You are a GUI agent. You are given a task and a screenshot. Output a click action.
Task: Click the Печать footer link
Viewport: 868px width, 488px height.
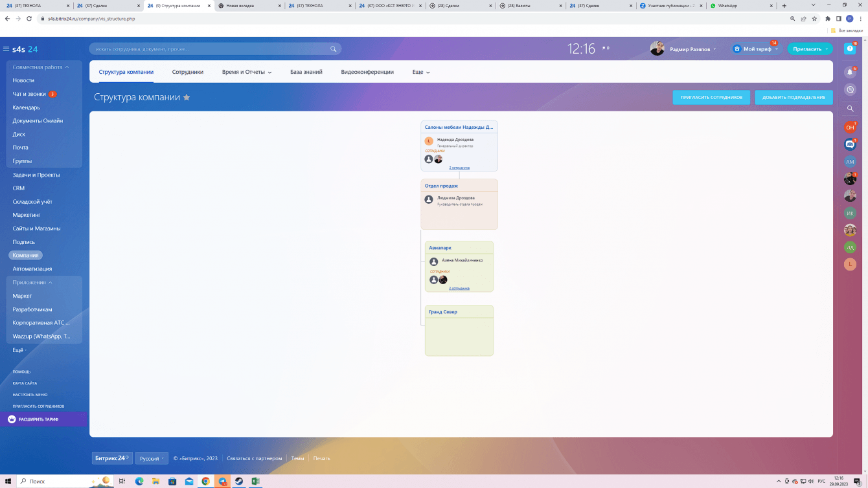[321, 458]
